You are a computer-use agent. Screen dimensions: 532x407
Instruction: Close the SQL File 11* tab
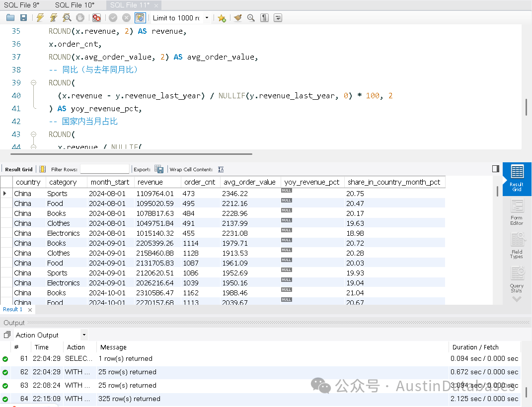[x=156, y=5]
